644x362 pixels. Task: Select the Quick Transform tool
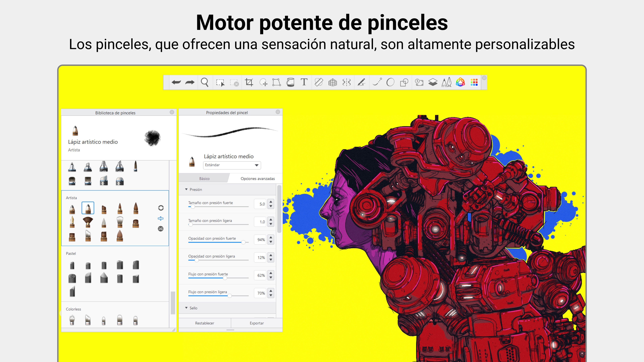[x=263, y=82]
